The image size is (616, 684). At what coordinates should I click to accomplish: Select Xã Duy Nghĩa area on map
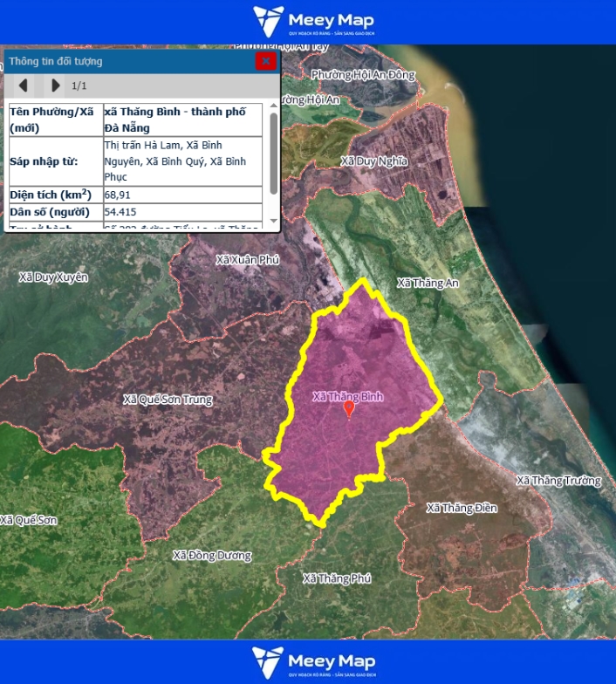373,161
